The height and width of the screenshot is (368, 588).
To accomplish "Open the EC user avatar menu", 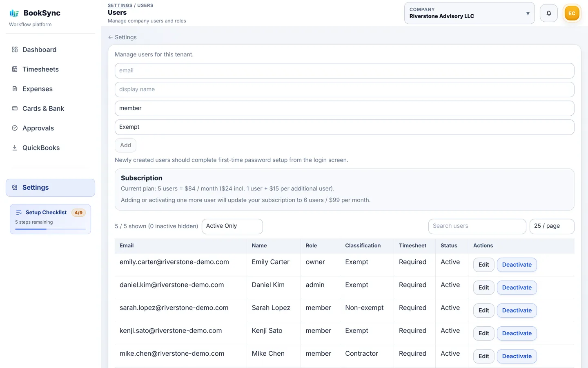I will coord(572,13).
